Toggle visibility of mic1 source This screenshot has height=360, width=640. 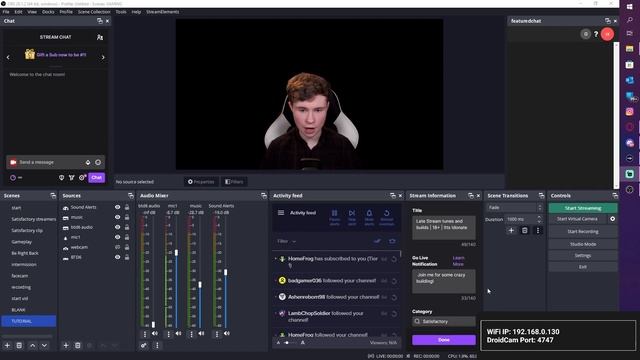tap(118, 237)
